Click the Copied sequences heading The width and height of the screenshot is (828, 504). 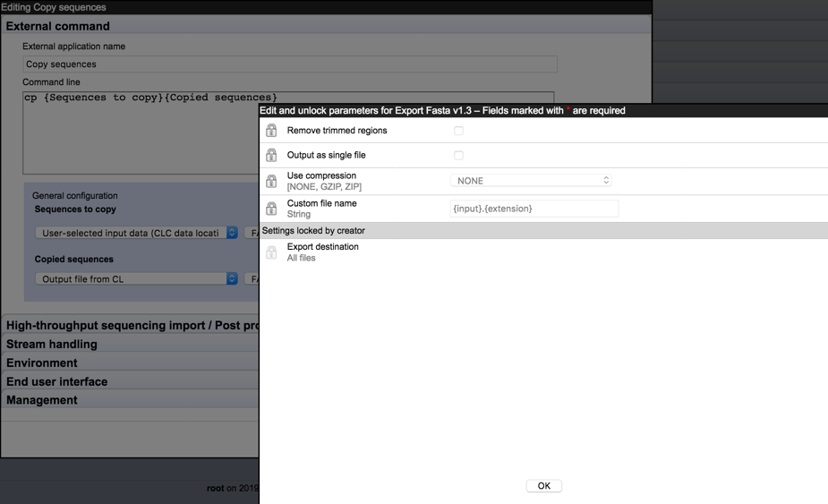point(74,260)
